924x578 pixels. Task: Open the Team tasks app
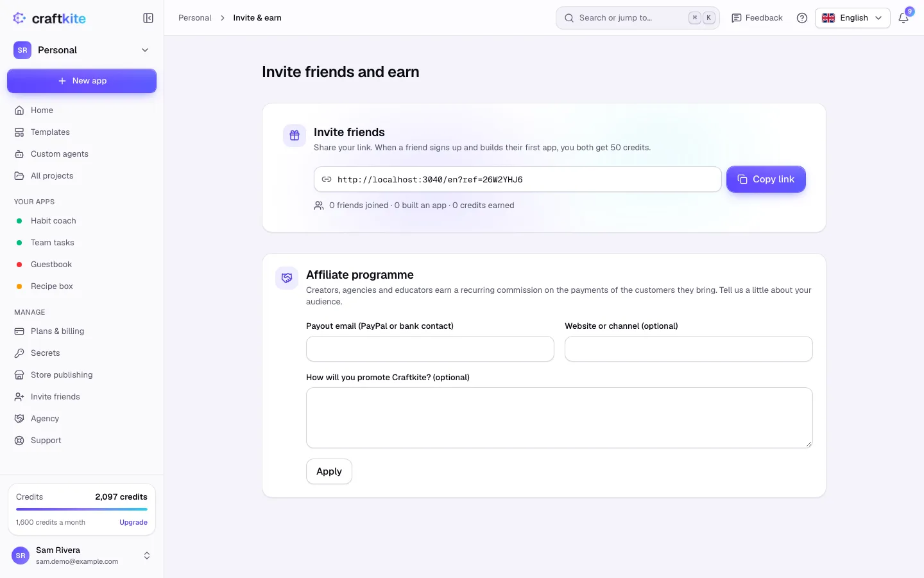coord(81,243)
